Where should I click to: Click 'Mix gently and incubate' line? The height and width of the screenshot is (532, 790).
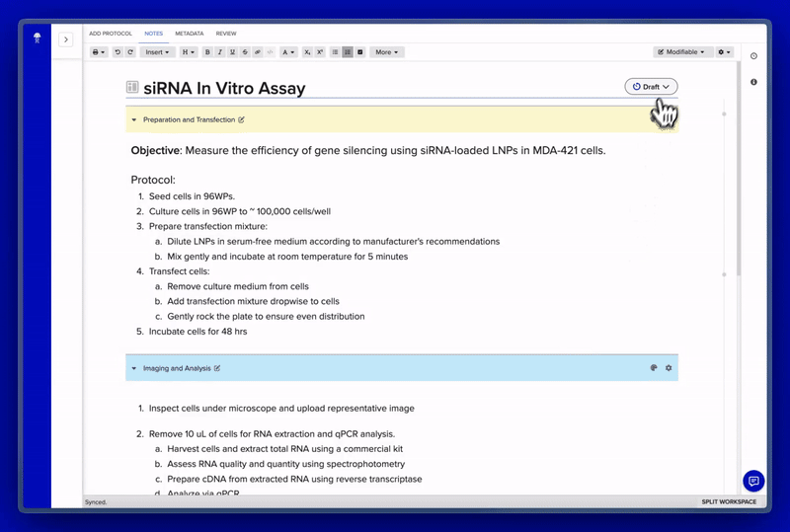pyautogui.click(x=287, y=257)
